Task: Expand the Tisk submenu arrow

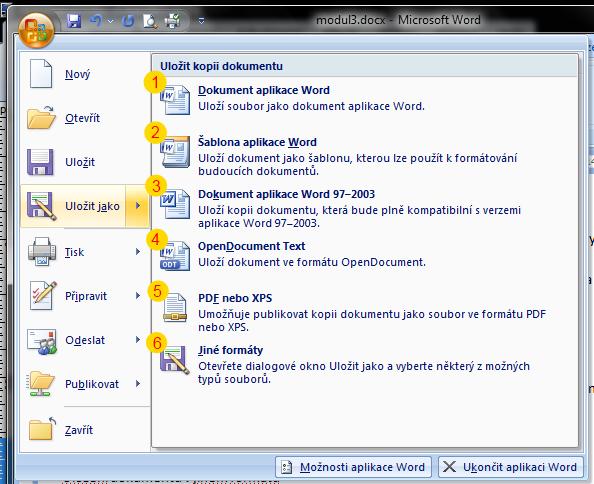Action: 138,251
